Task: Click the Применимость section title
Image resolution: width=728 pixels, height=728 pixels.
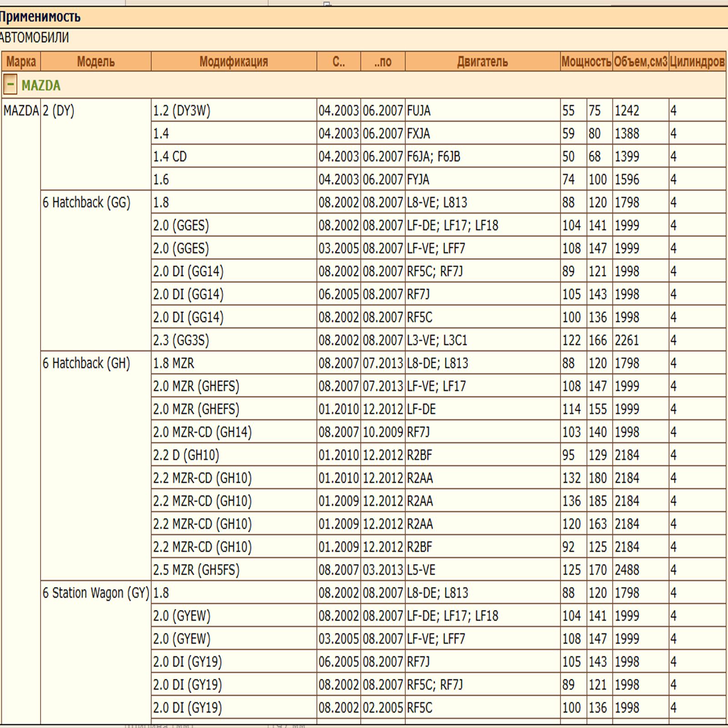Action: pyautogui.click(x=40, y=17)
